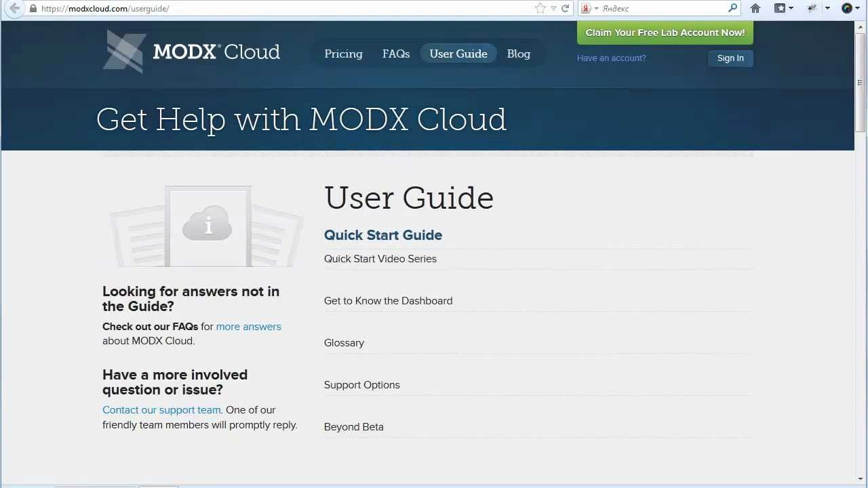The height and width of the screenshot is (488, 868).
Task: Reload the page with the refresh icon
Action: [565, 9]
